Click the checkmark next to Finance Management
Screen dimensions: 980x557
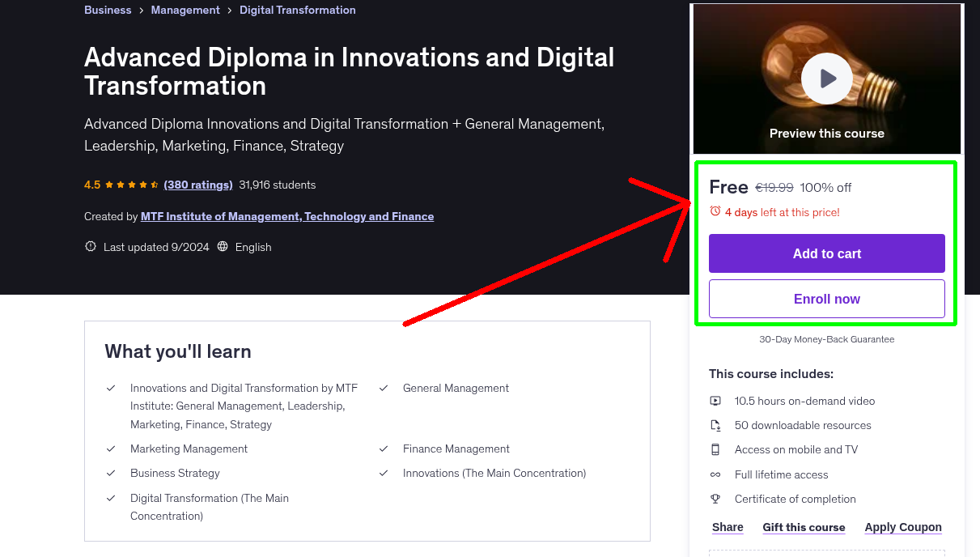383,449
